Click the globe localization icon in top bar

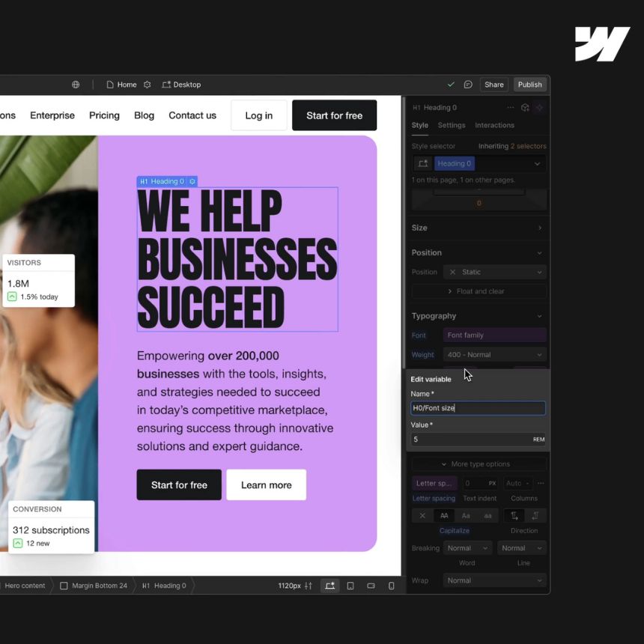tap(76, 85)
